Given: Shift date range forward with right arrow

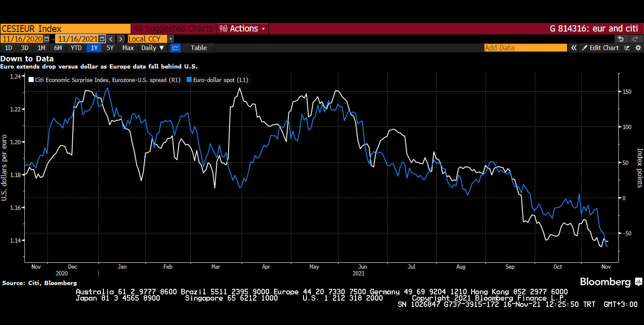Looking at the screenshot, I should pyautogui.click(x=120, y=39).
